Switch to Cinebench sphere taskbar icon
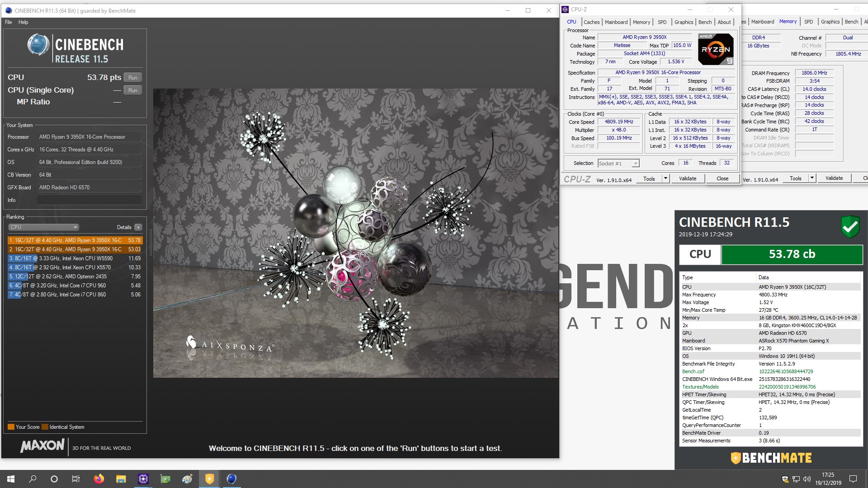The height and width of the screenshot is (488, 868). [x=231, y=479]
